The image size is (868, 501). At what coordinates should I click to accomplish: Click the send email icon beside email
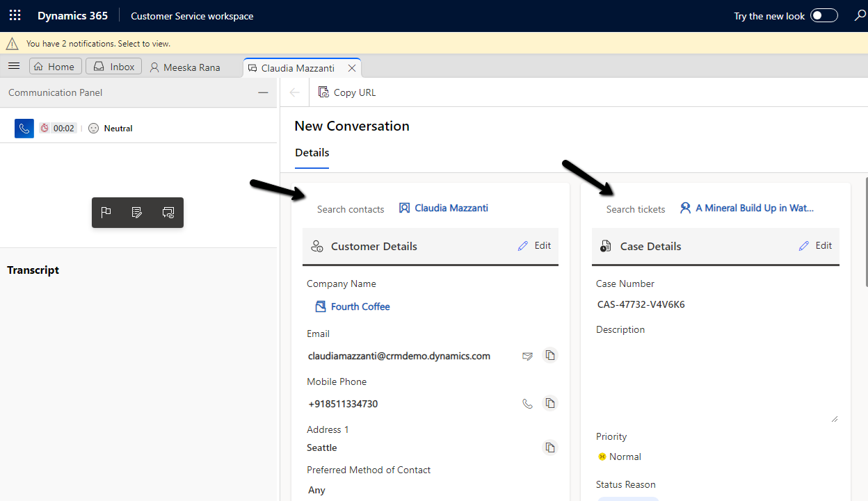pos(528,356)
